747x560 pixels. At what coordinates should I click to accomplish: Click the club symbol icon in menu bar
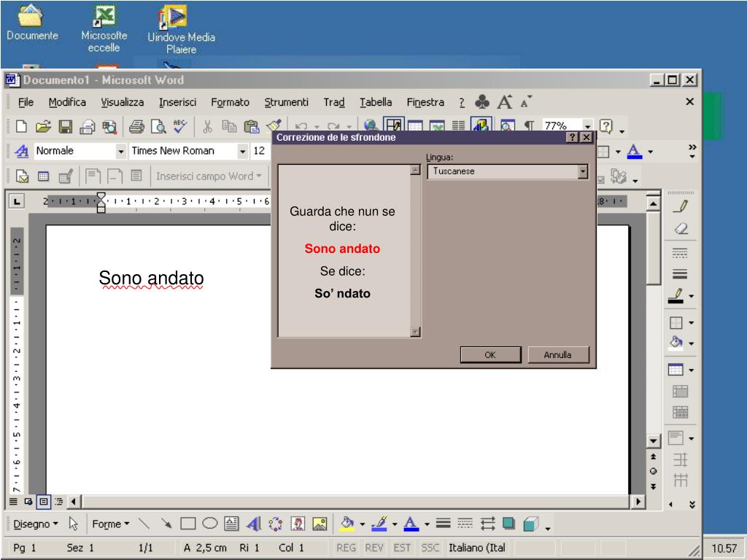pyautogui.click(x=482, y=102)
